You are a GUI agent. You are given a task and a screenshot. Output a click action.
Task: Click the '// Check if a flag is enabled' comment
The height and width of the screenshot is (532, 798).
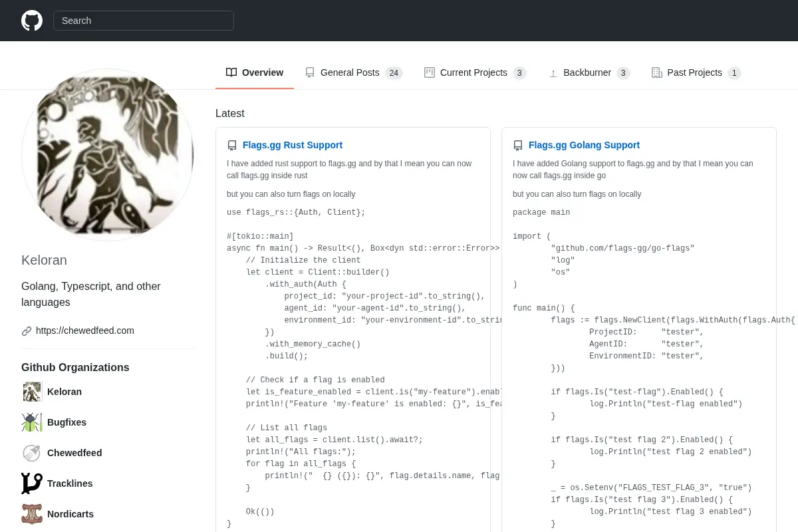pos(315,380)
